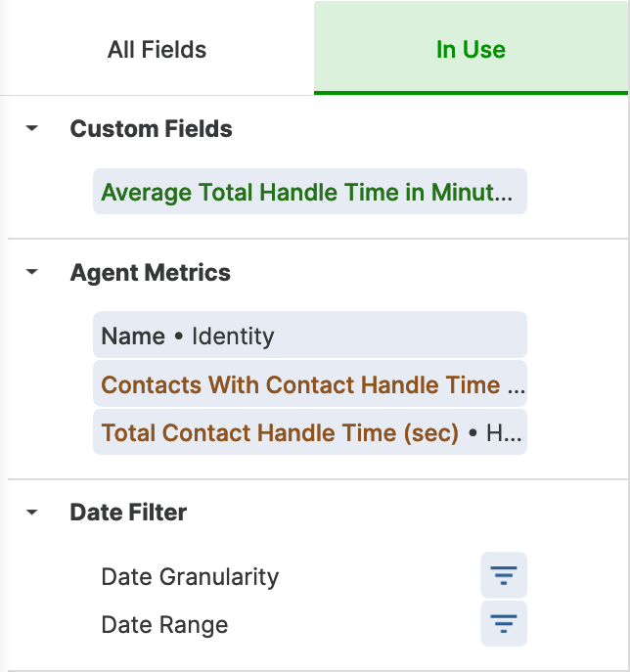The height and width of the screenshot is (672, 630).
Task: Click the Date Filter section heading
Action: 128,513
